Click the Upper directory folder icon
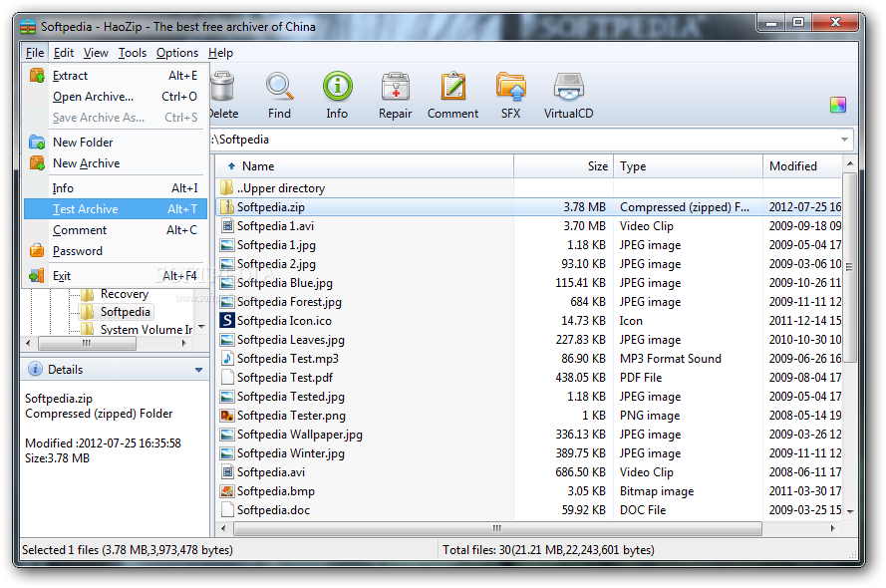 pyautogui.click(x=227, y=187)
